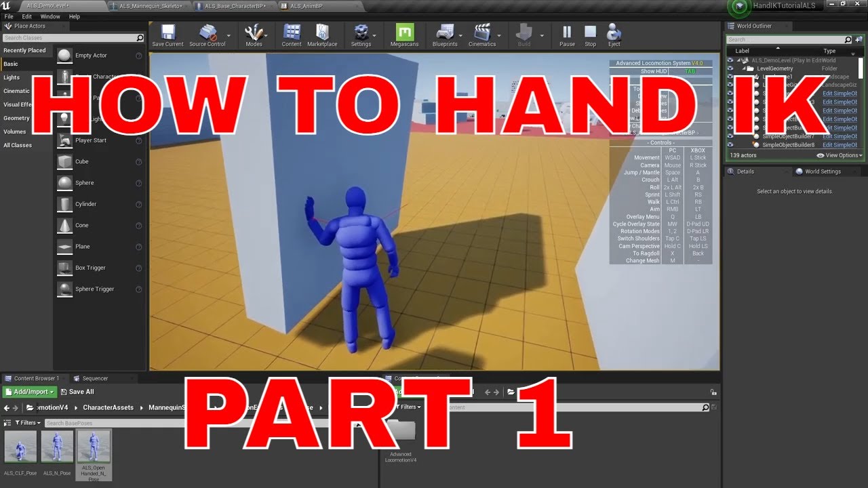Click the Modes toolbar icon
868x488 pixels.
[x=254, y=32]
